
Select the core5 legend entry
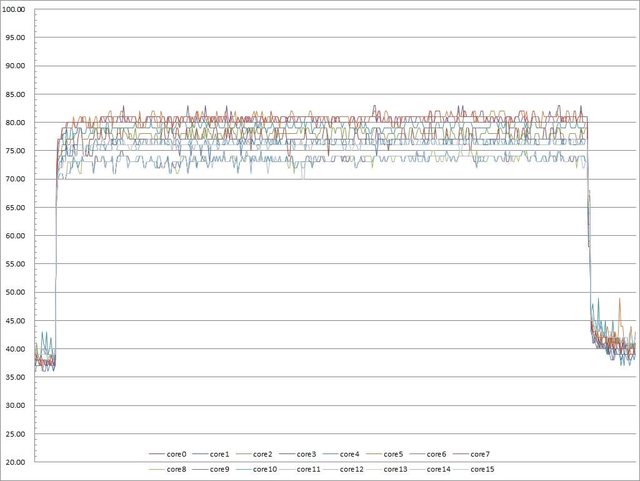pos(394,454)
